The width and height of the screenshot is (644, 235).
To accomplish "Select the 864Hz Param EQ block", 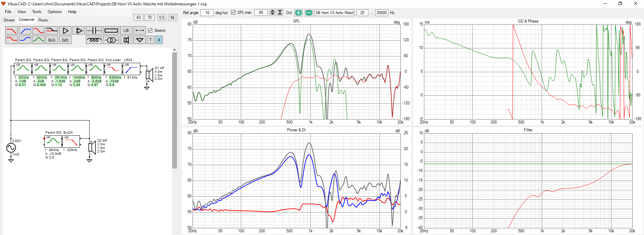I will (53, 141).
